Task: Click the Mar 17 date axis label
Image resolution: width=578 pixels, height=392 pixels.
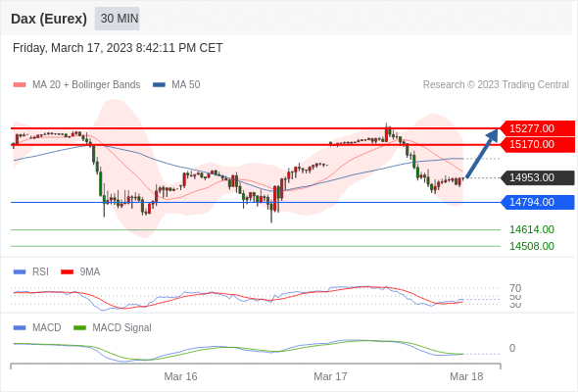Action: pos(330,376)
